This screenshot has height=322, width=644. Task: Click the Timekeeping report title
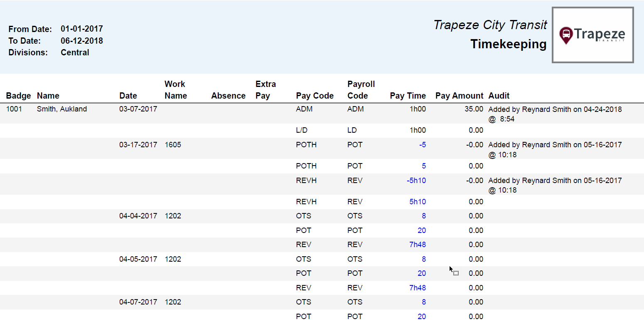click(509, 44)
